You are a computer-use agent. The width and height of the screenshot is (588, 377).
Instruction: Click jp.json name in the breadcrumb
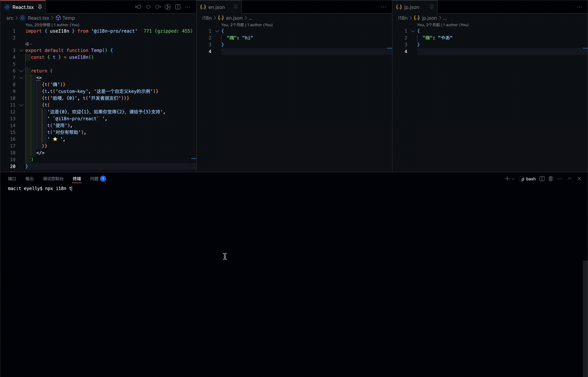(429, 18)
